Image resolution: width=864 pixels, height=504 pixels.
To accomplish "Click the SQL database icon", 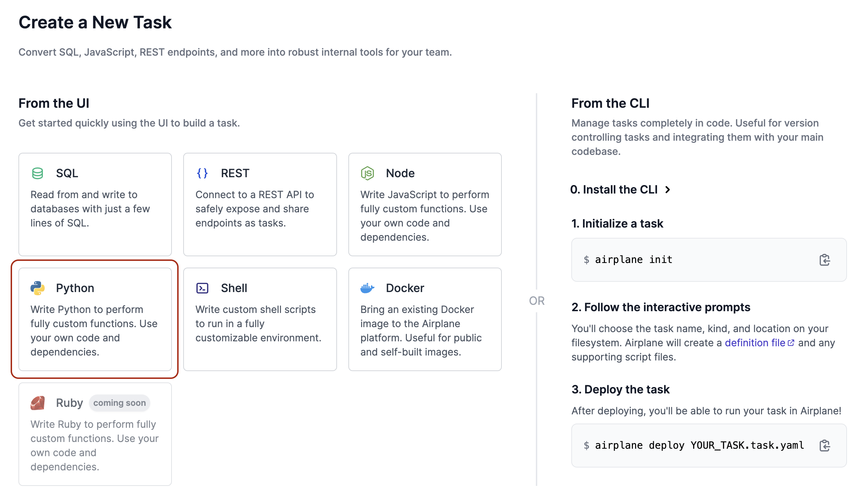I will 38,173.
